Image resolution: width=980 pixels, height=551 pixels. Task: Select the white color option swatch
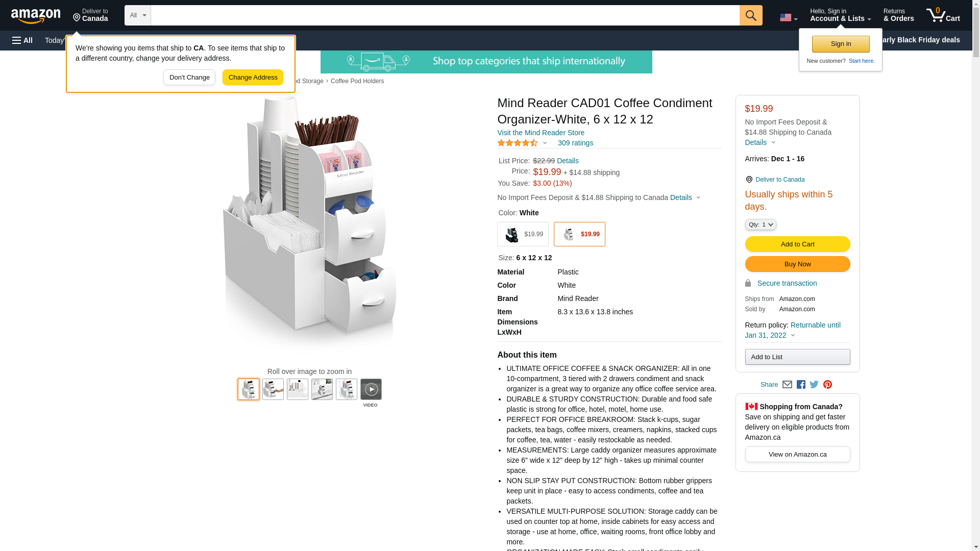pyautogui.click(x=579, y=234)
